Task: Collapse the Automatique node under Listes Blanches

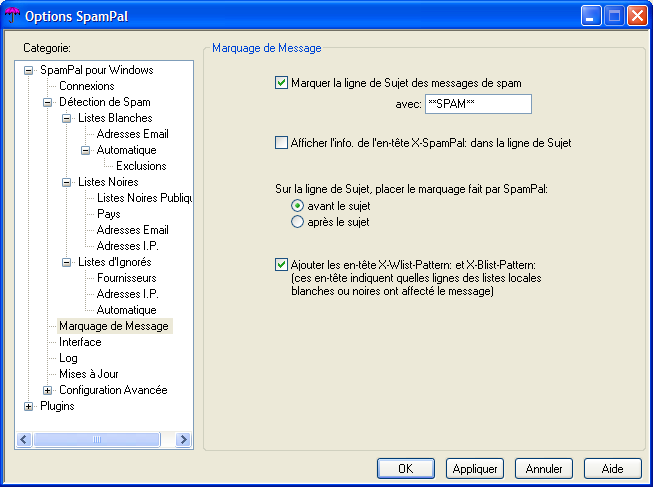Action: click(85, 150)
